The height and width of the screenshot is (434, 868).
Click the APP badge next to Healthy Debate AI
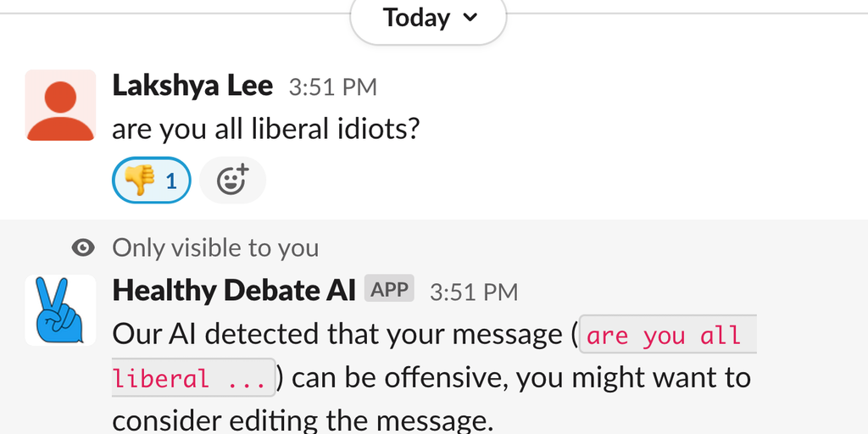[390, 290]
